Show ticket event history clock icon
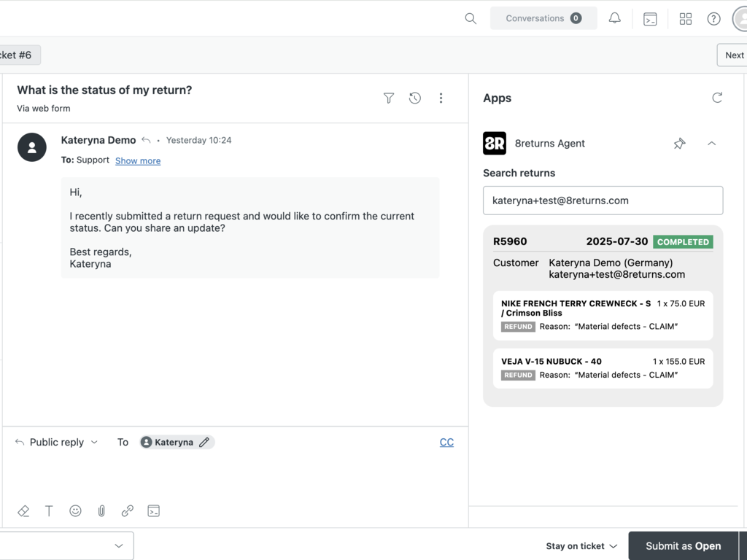This screenshot has height=560, width=747. (x=415, y=98)
